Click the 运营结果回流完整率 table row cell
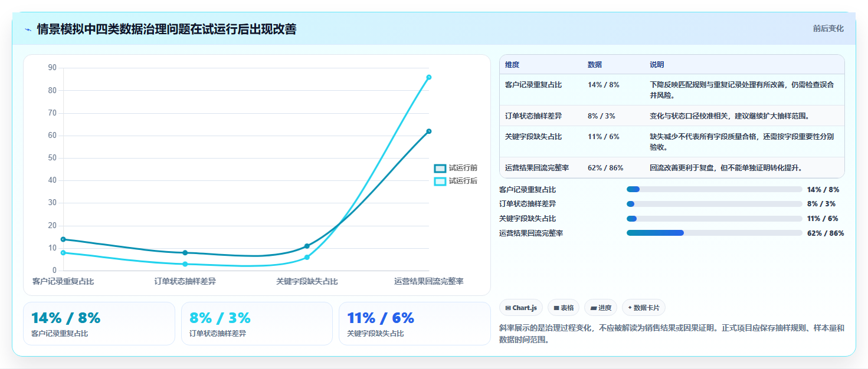 pyautogui.click(x=541, y=168)
